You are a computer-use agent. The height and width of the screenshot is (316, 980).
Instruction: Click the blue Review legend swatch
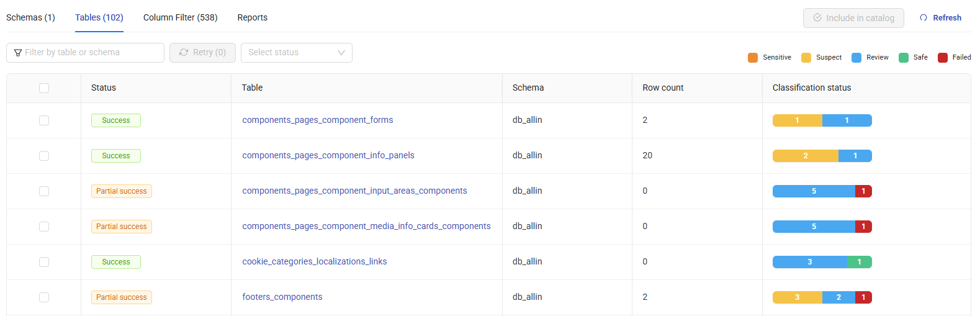coord(856,58)
